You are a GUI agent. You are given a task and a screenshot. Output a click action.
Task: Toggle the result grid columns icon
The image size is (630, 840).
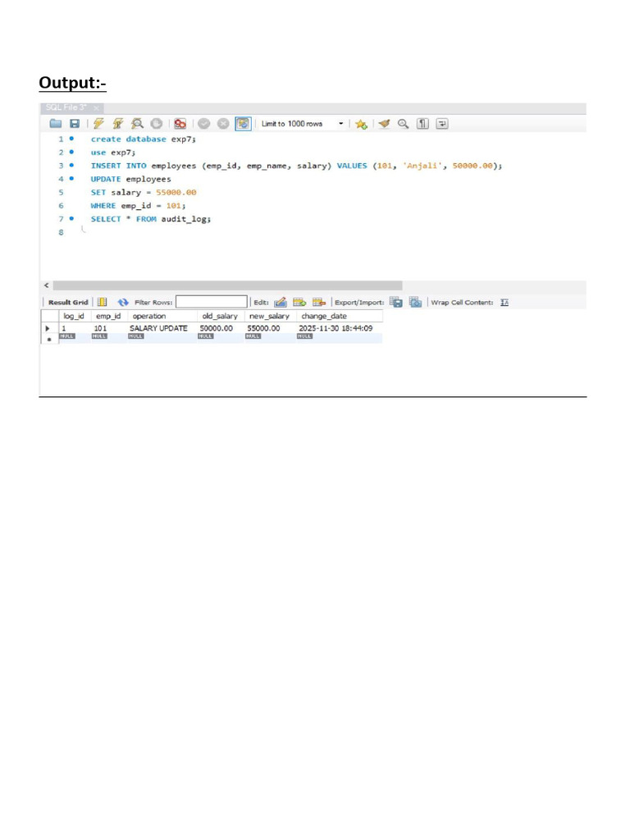pos(103,302)
